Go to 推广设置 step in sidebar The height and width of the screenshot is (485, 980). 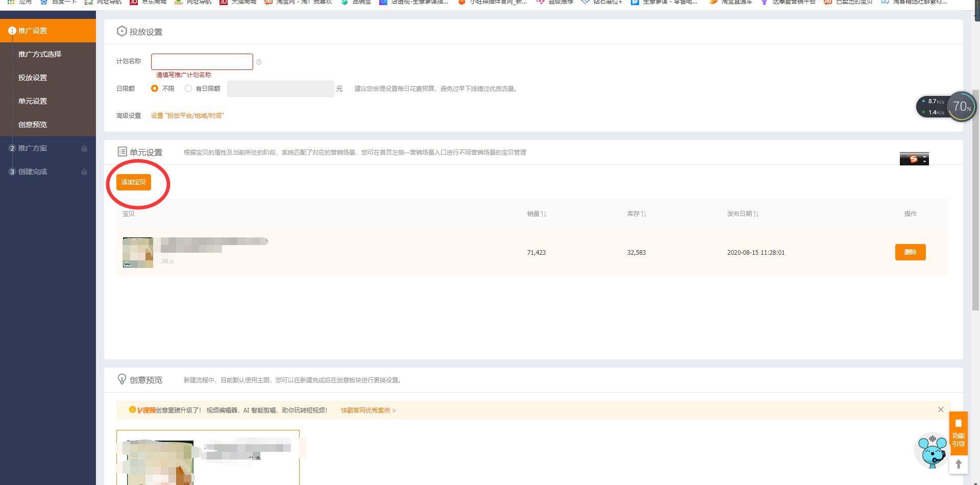[x=48, y=31]
